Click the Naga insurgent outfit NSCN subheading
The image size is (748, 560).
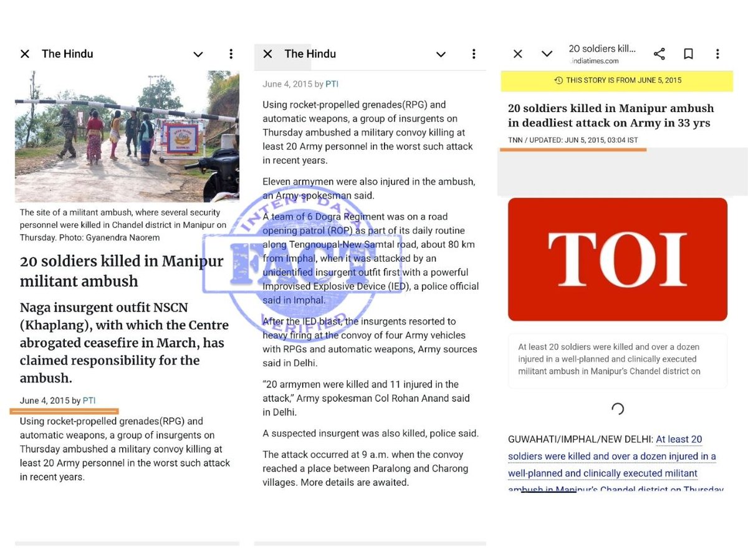[124, 343]
